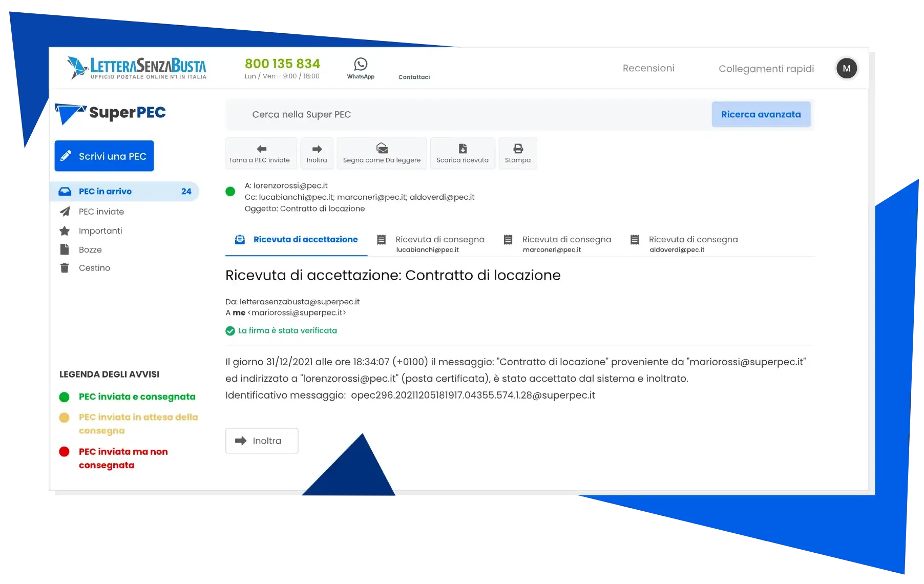Expand the Collegamenti rapidi menu
This screenshot has height=584, width=924.
[766, 68]
